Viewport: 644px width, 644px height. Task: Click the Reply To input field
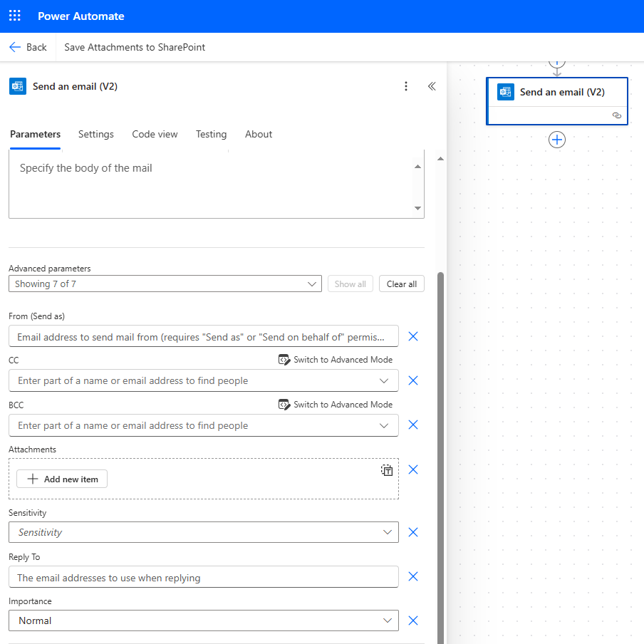(x=204, y=576)
